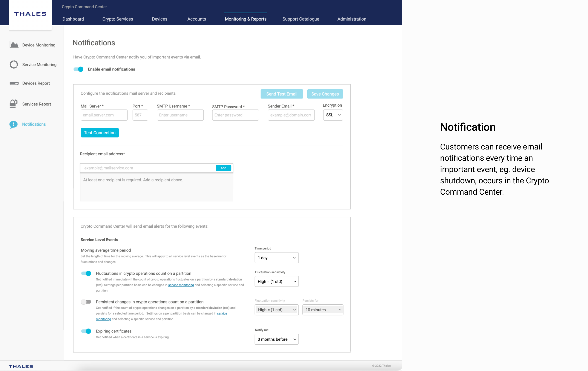
Task: Click the Services Report lock icon
Action: click(x=14, y=104)
